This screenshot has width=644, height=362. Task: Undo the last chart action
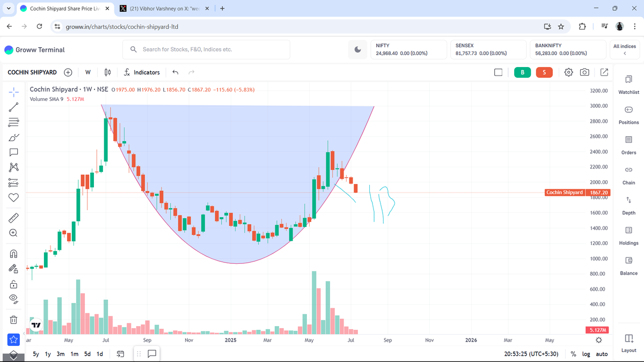175,72
